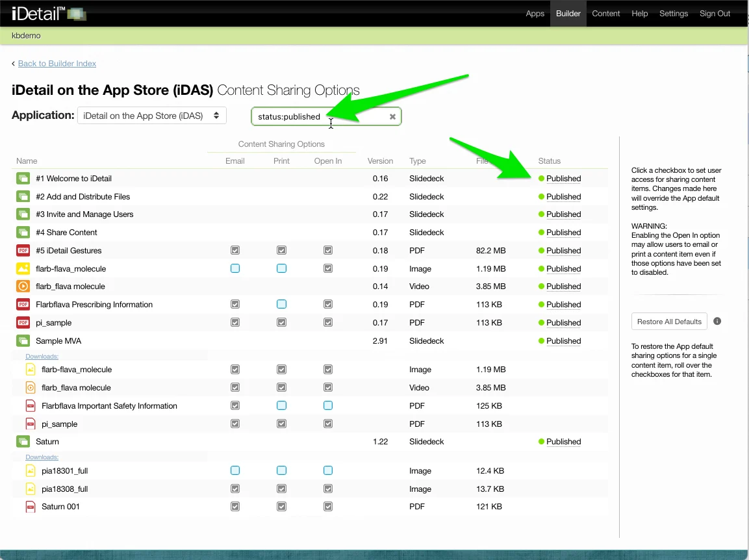The height and width of the screenshot is (560, 749).
Task: Click the info icon beside Restore All Defaults
Action: 717,322
